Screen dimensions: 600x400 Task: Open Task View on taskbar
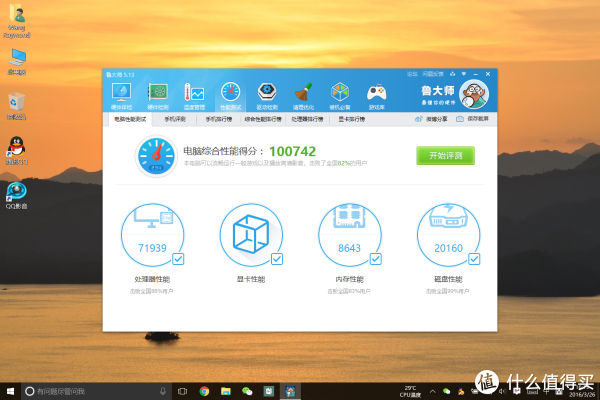click(183, 391)
